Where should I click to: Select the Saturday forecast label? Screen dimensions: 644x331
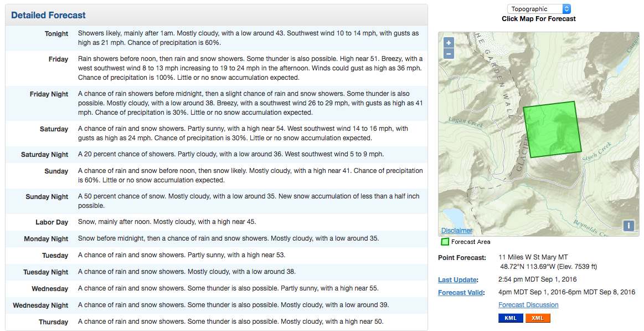tap(54, 129)
